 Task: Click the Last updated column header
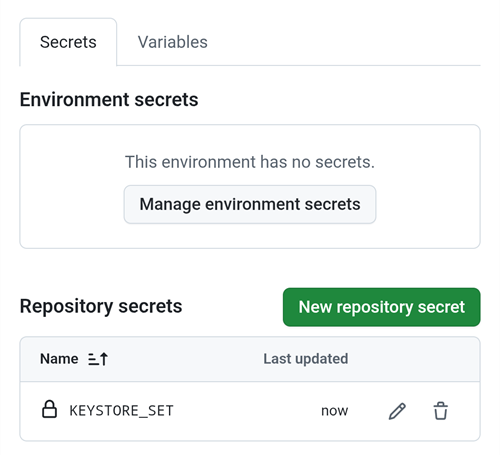(x=306, y=359)
